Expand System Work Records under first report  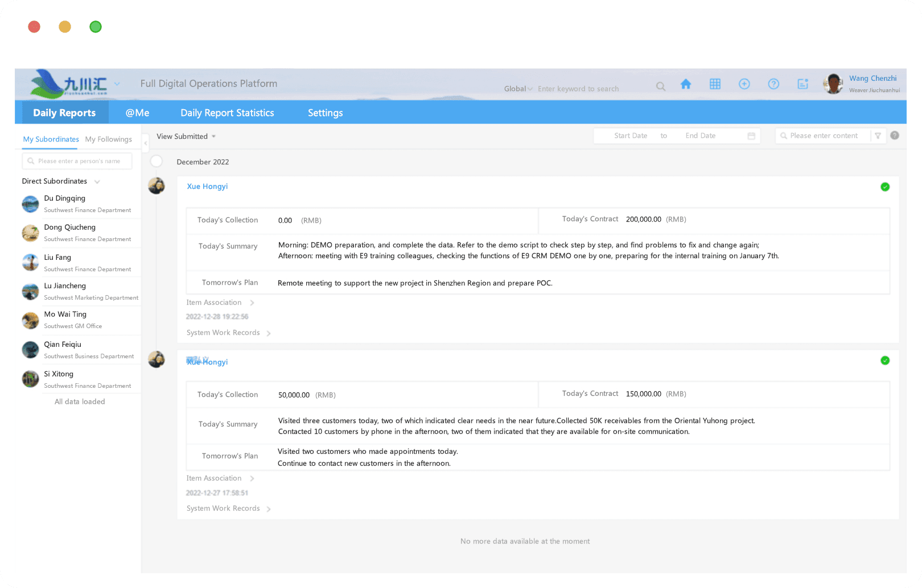click(228, 333)
